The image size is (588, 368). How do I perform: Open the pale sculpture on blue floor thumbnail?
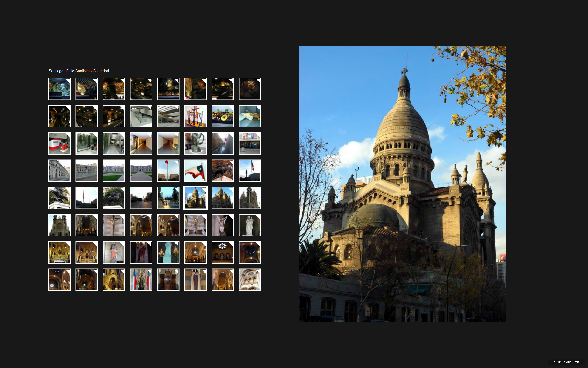click(x=250, y=116)
